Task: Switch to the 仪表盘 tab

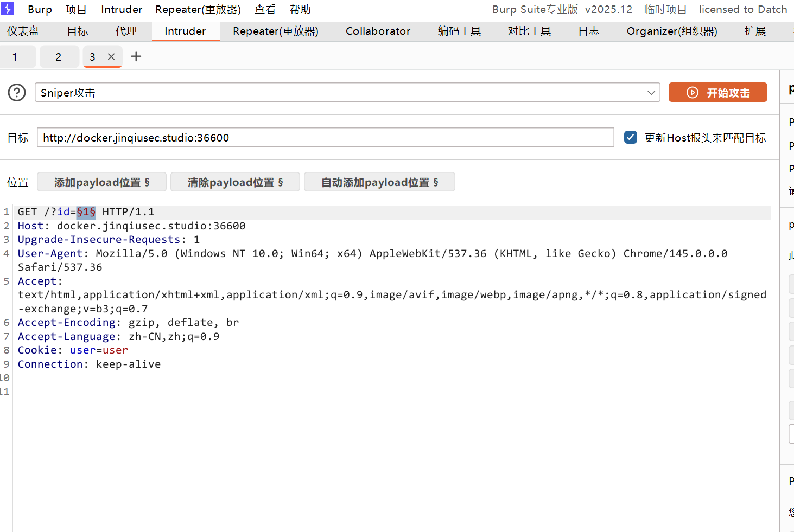Action: point(23,31)
